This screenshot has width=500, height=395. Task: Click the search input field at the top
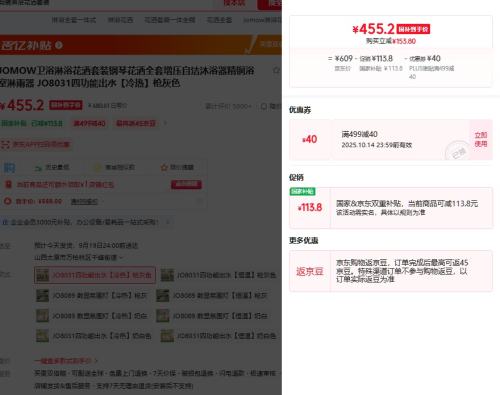tap(107, 3)
